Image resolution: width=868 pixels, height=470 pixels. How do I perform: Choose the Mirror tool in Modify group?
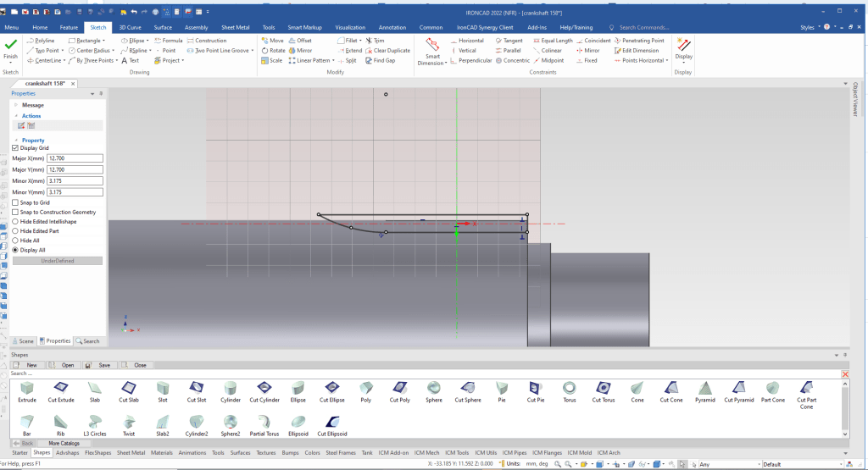(x=300, y=50)
